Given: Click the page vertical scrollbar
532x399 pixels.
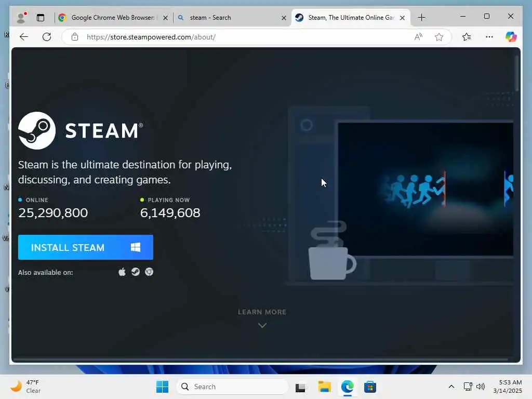Looking at the screenshot, I should coord(517,73).
